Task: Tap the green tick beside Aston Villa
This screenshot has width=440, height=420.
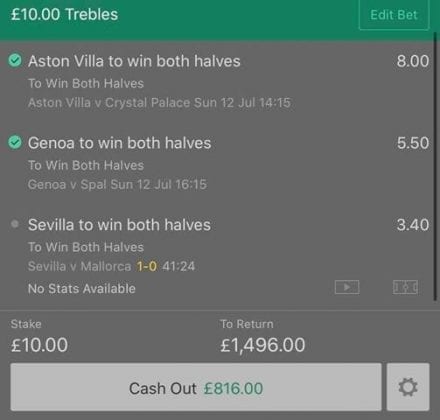Action: [x=15, y=60]
